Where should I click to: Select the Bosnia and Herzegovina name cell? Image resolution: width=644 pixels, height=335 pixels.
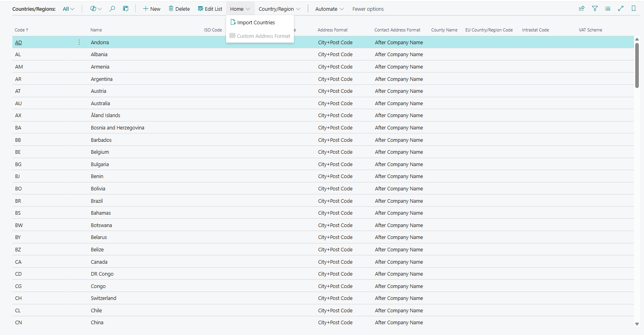coord(118,128)
